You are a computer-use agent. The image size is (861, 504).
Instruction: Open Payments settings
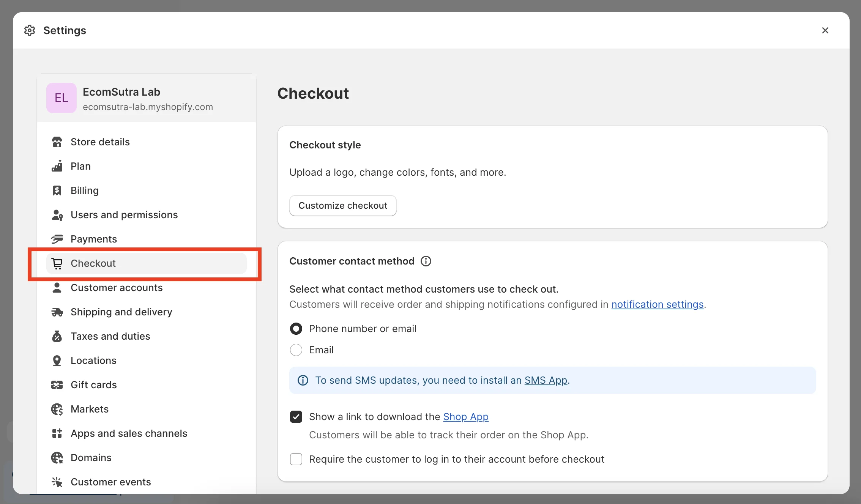pos(147,239)
